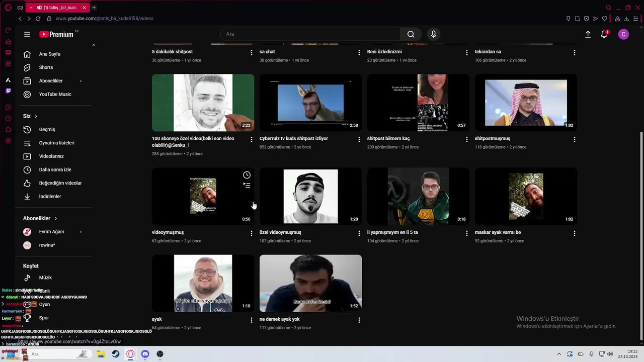Go back with the browser back arrow

point(20,19)
